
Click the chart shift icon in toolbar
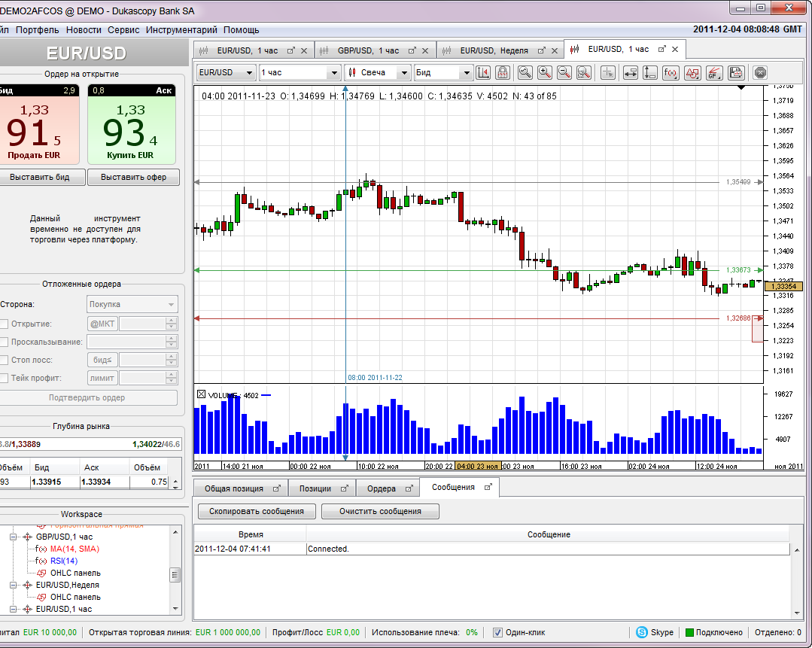[482, 72]
